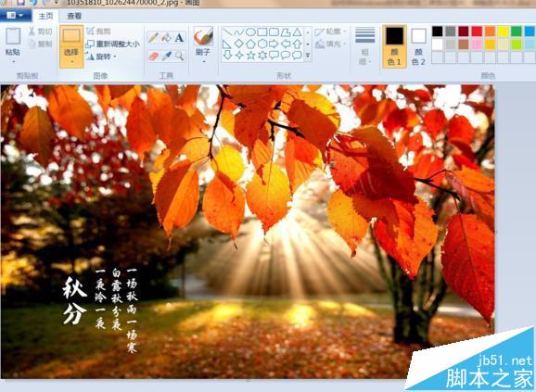Open the Paint application menu button

pos(15,16)
